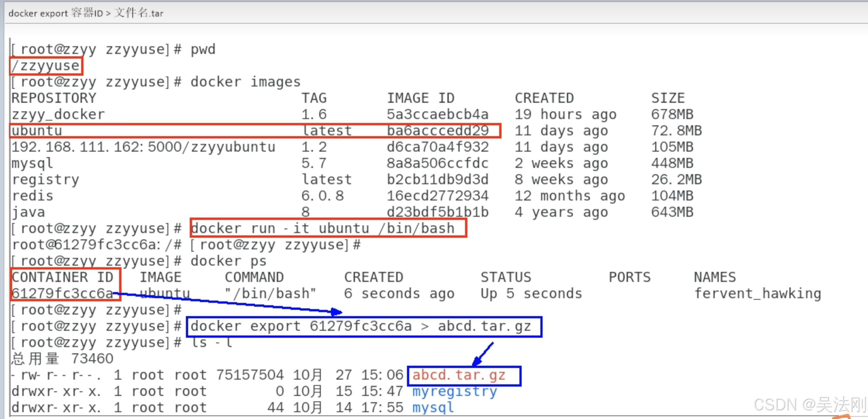Viewport: 868px width, 419px height.
Task: Click the abcd.tar.gz file entry
Action: tap(459, 375)
